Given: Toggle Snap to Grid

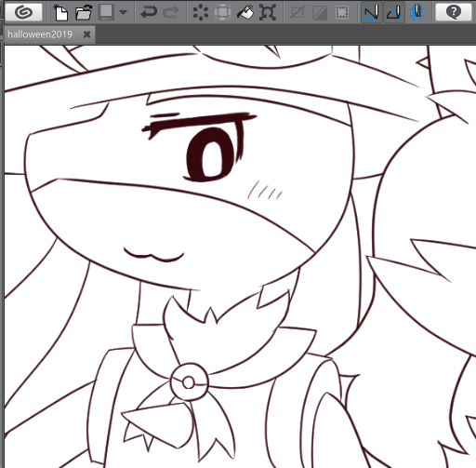Looking at the screenshot, I should (416, 12).
